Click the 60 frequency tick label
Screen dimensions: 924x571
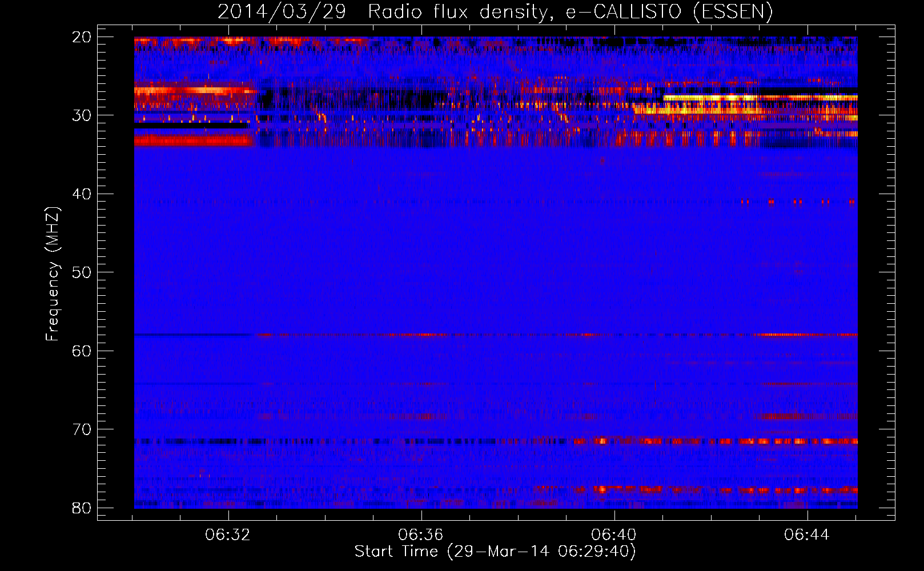(82, 351)
